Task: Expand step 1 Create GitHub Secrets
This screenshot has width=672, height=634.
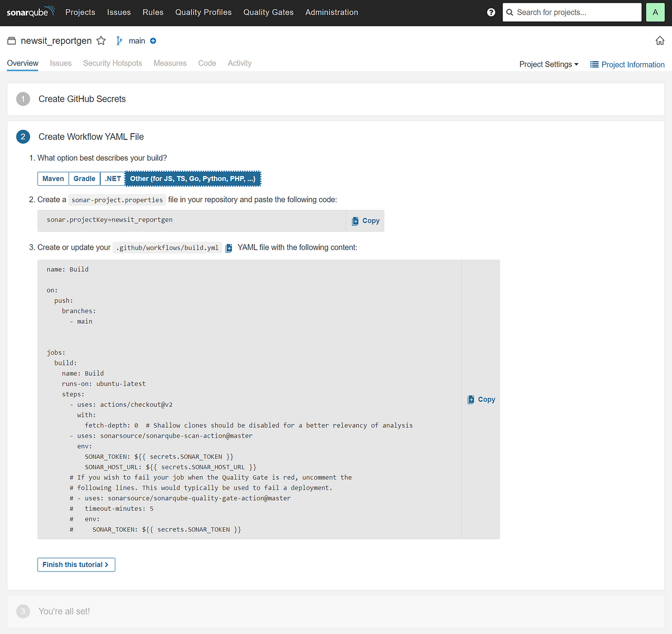Action: tap(82, 98)
